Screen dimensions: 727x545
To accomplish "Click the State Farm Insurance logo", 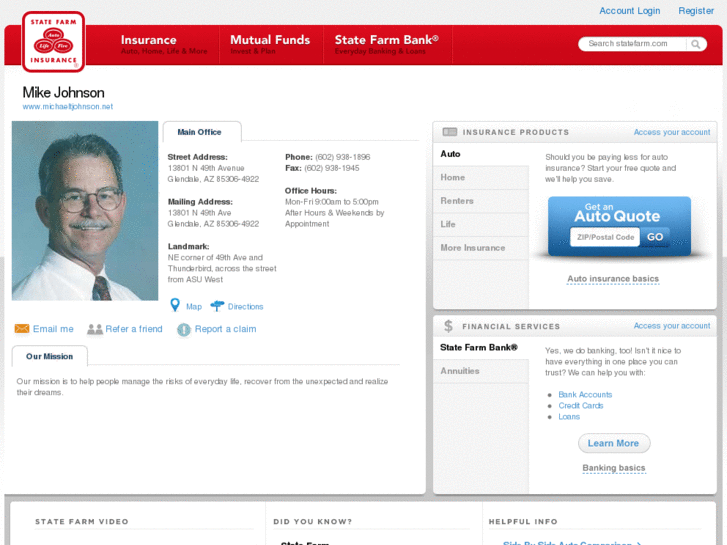I will [x=53, y=42].
